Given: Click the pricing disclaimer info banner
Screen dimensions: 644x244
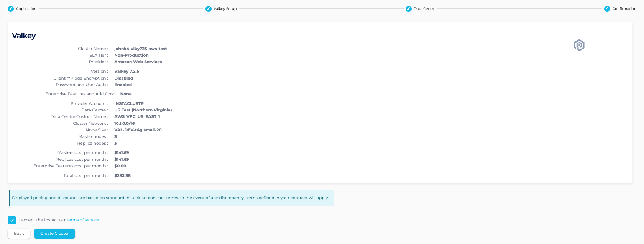Looking at the screenshot, I should click(171, 198).
